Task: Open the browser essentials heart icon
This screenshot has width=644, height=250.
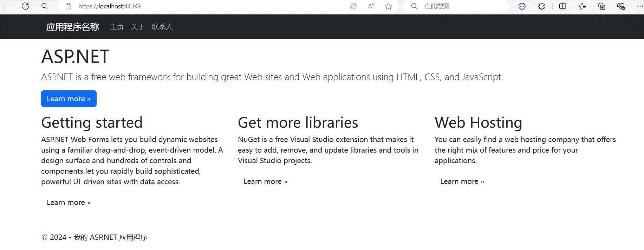Action: tap(621, 6)
